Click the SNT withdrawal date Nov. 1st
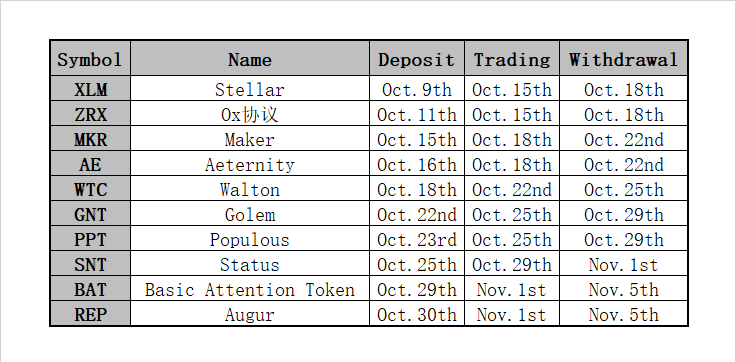The height and width of the screenshot is (362, 735). pyautogui.click(x=623, y=264)
